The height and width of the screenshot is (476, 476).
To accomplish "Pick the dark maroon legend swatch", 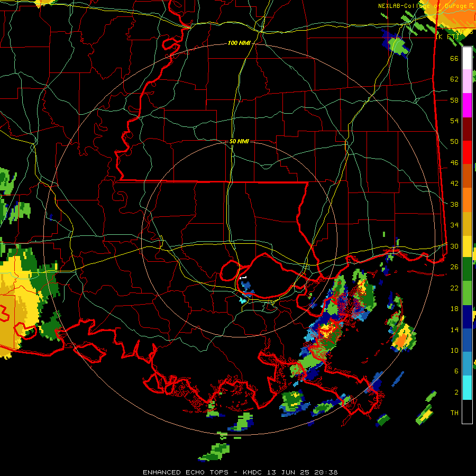I will coord(467,129).
